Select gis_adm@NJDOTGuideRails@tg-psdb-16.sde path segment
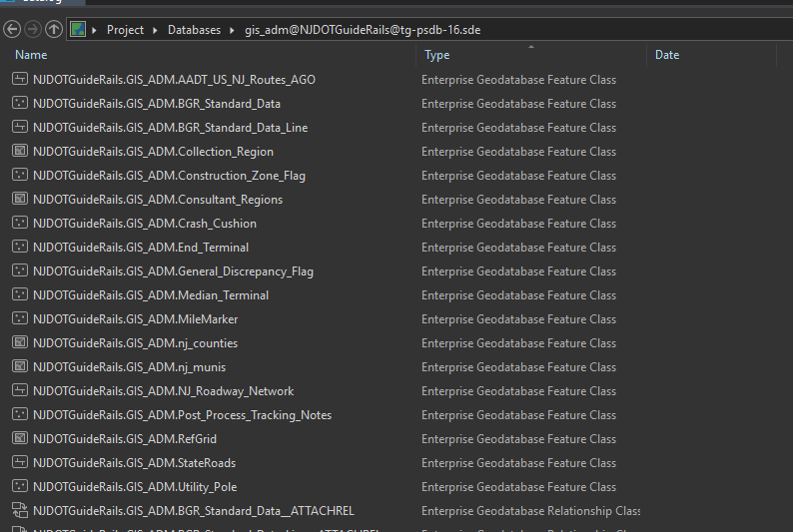Screen dimensions: 793x532 [x=363, y=30]
